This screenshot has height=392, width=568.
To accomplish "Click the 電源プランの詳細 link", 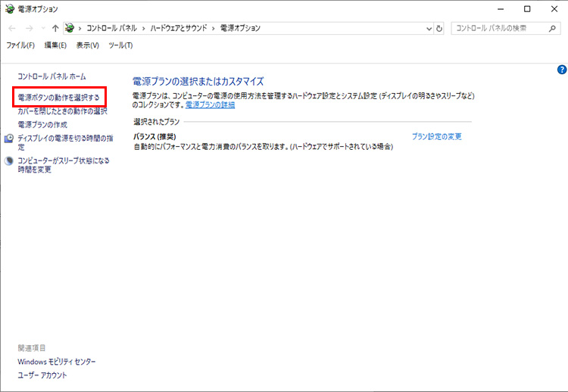I will point(210,105).
